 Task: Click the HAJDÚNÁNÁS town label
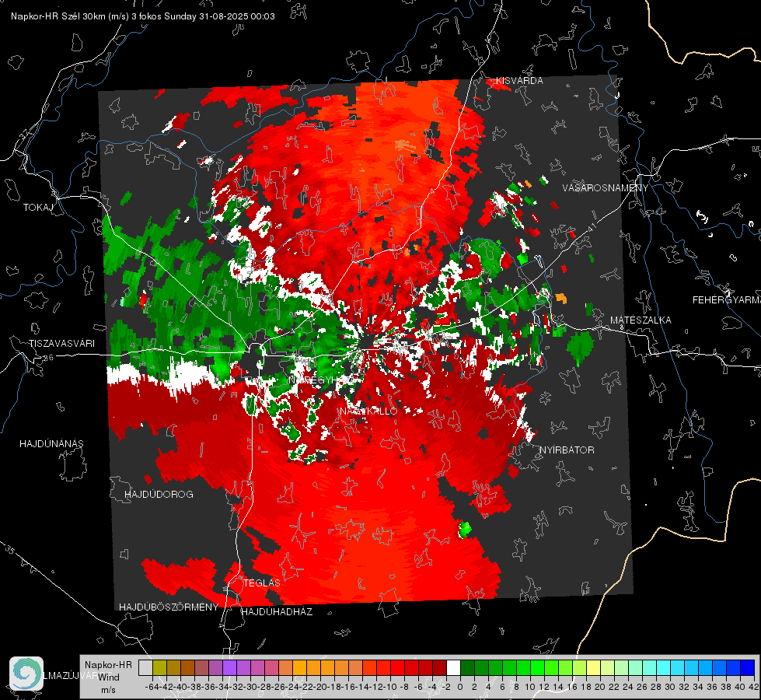[x=51, y=443]
